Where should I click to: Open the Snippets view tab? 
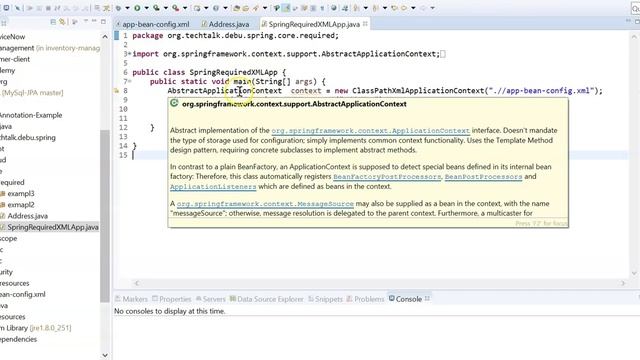[x=325, y=299]
